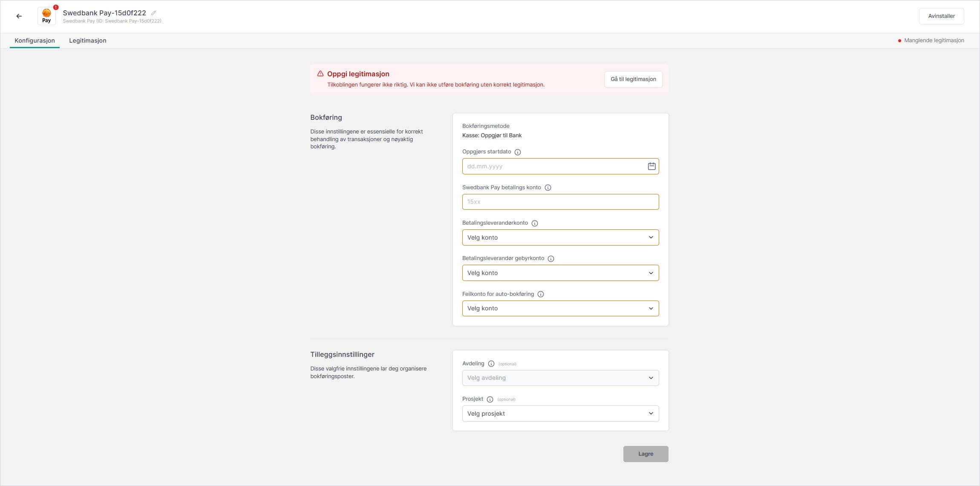Viewport: 980px width, 486px height.
Task: Click the Gå til legitimasjon button
Action: coord(633,79)
